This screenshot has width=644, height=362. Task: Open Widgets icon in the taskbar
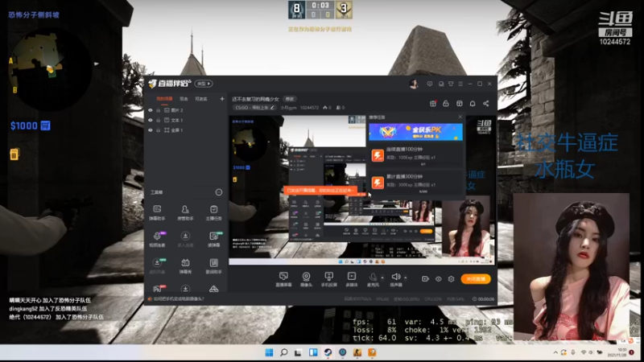(x=313, y=352)
